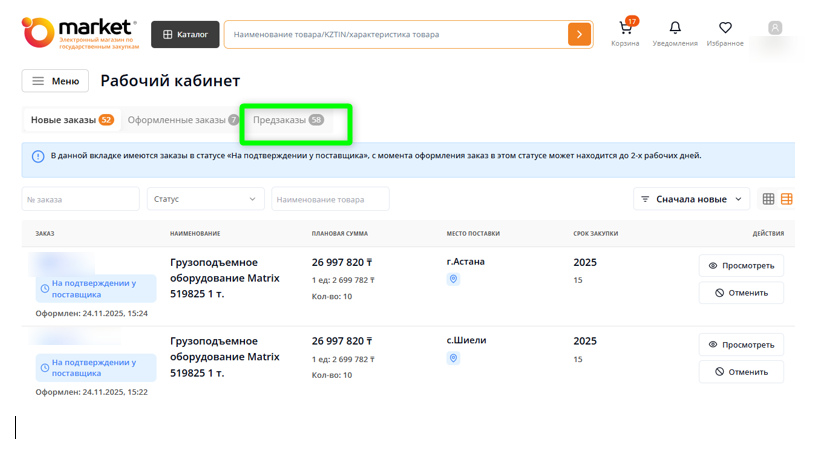Focus the № заказа filter field

pyautogui.click(x=80, y=199)
